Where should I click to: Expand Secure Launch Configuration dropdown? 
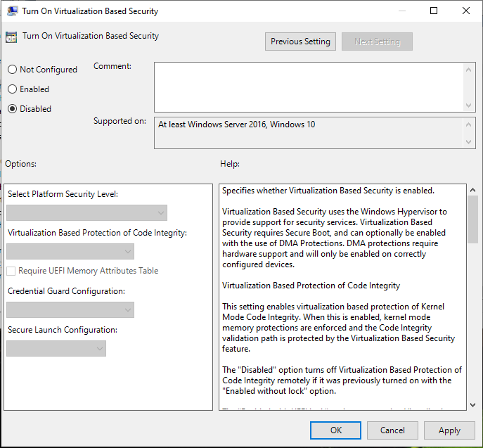click(x=56, y=348)
